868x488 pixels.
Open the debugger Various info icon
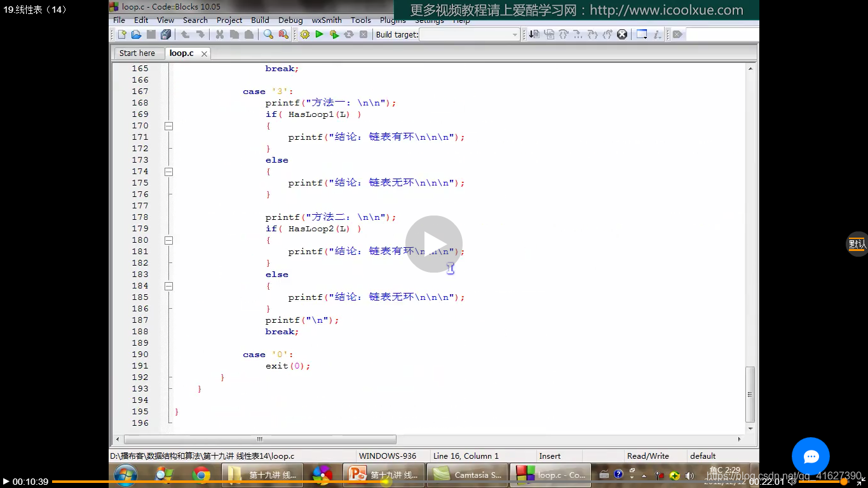click(x=657, y=34)
